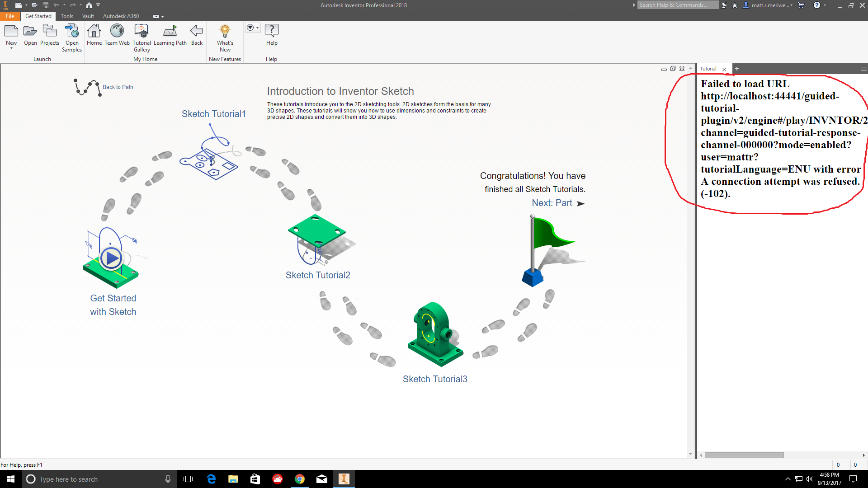Follow the Next: Part link
The image size is (868, 488).
coord(552,203)
